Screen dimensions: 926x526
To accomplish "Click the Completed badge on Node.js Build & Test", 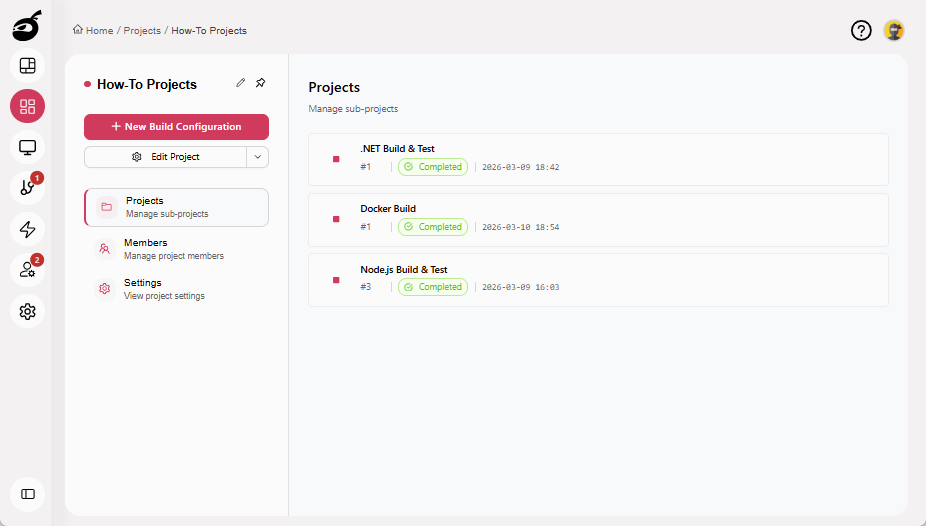I will (x=433, y=287).
